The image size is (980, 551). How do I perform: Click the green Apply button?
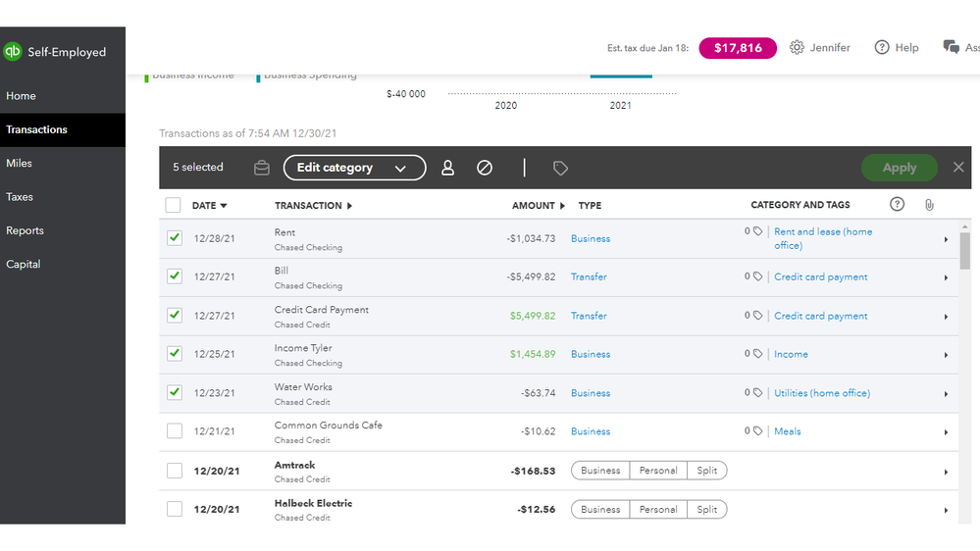tap(899, 168)
